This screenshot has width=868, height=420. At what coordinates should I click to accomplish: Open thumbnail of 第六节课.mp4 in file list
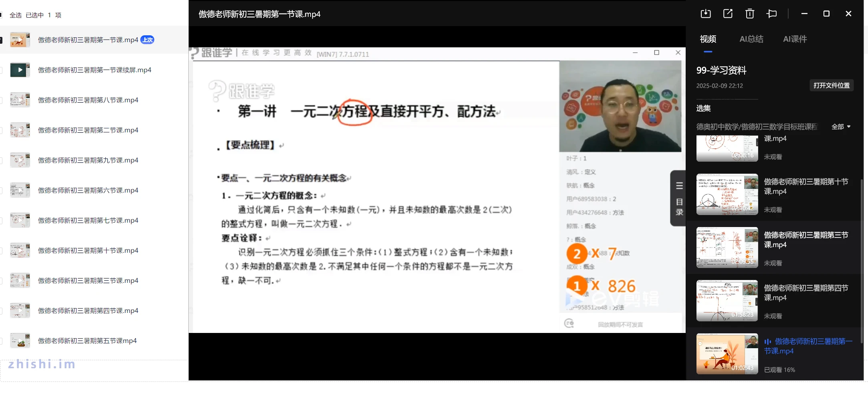point(20,190)
